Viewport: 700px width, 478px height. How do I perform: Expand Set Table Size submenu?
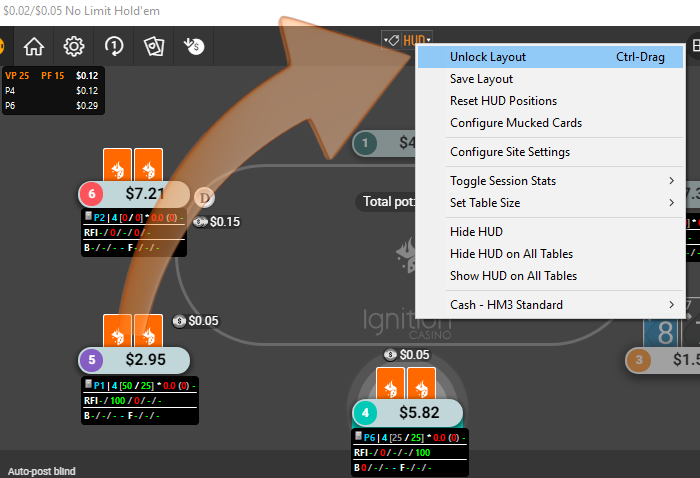[x=550, y=203]
